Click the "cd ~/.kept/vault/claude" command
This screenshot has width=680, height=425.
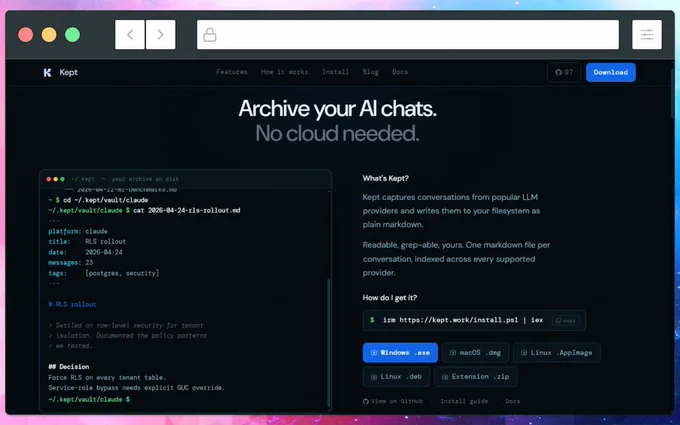[106, 200]
